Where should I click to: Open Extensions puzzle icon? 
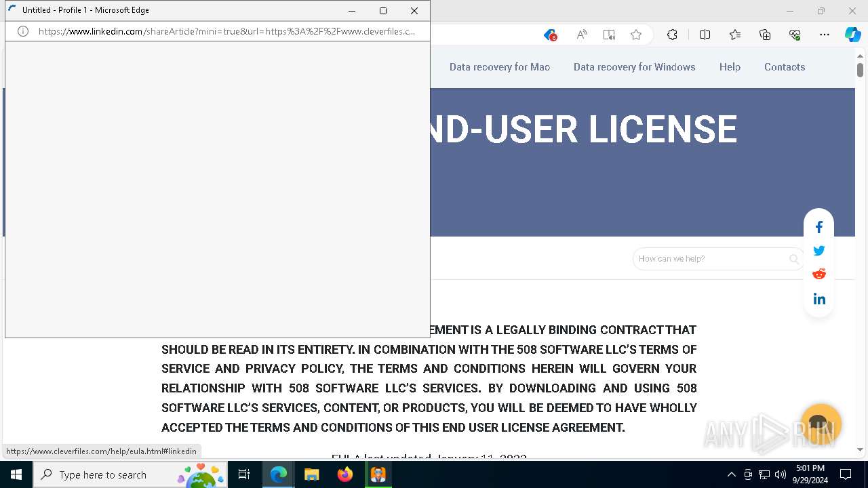672,35
